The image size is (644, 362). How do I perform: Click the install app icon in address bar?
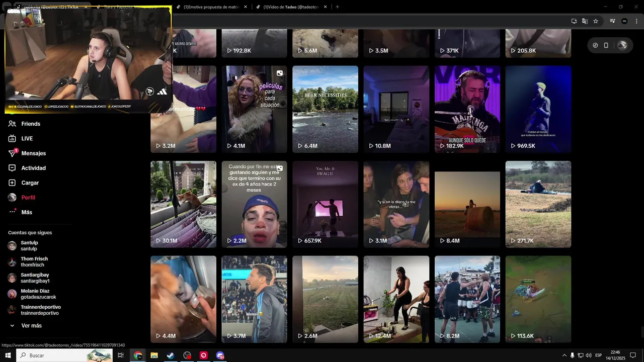574,21
